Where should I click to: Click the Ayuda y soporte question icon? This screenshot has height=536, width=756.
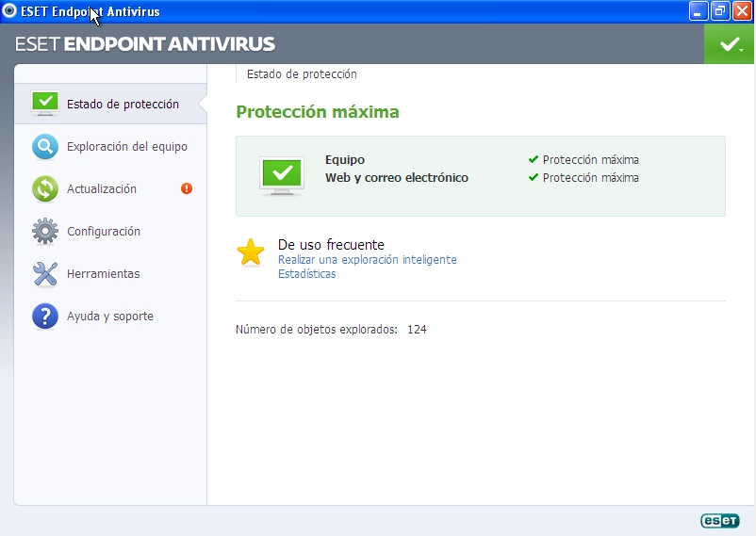45,317
